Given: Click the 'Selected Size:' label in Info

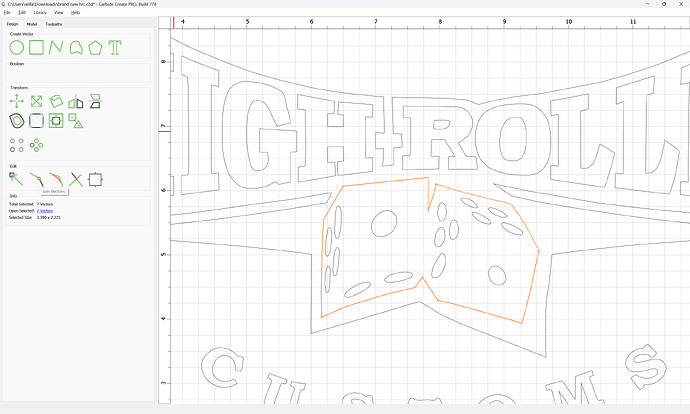Looking at the screenshot, I should tap(22, 217).
